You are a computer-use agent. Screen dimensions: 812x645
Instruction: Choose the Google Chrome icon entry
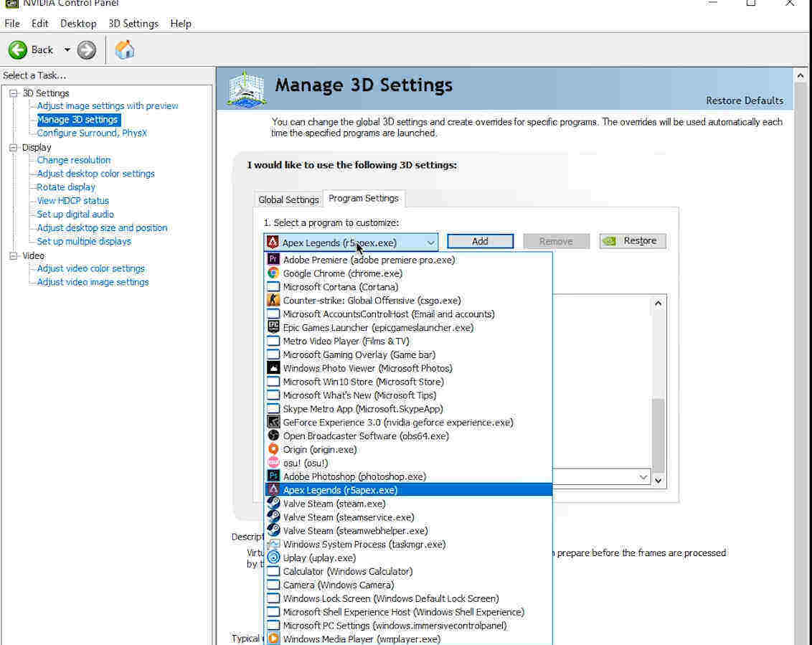(273, 273)
